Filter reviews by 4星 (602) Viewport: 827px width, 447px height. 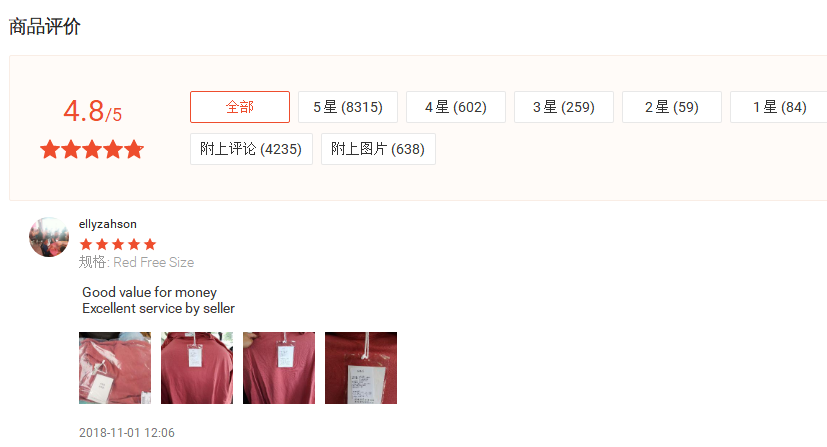pos(456,107)
